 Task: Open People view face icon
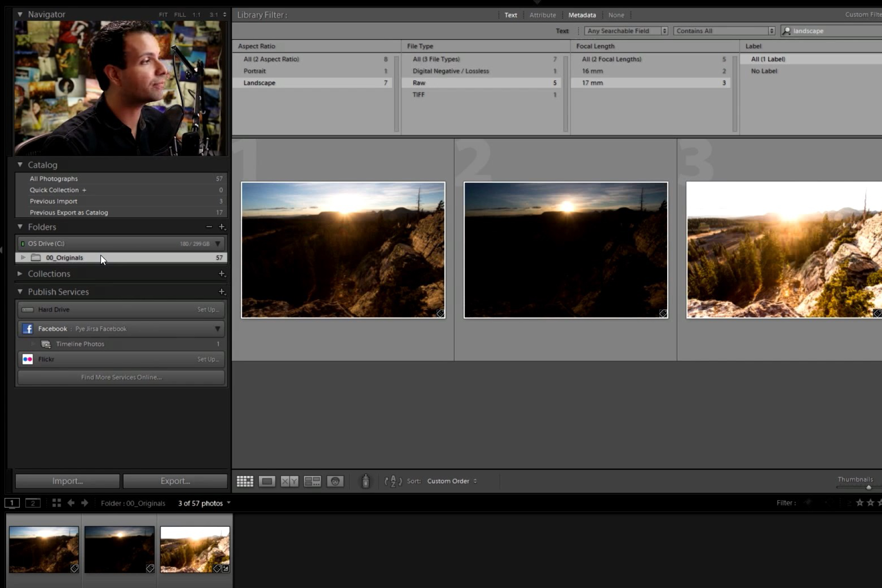coord(335,481)
